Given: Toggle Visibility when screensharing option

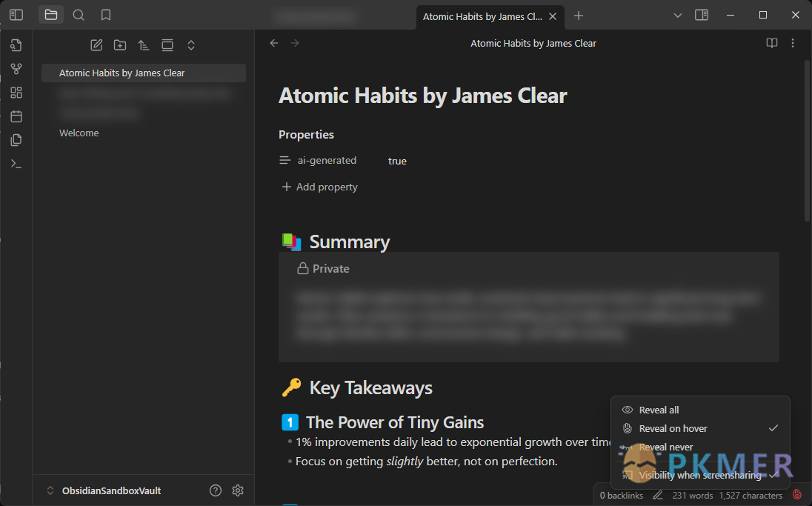Looking at the screenshot, I should [700, 475].
